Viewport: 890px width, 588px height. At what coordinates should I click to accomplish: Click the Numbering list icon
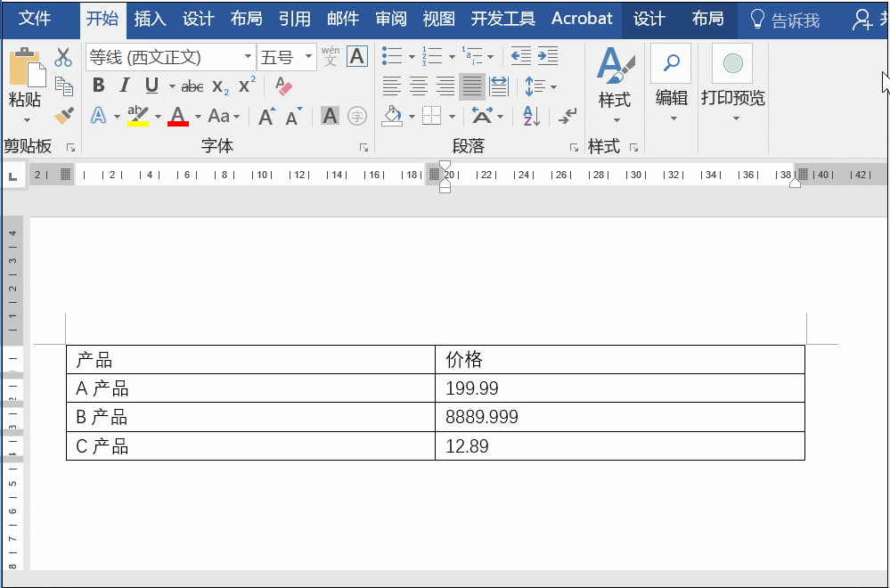point(432,56)
